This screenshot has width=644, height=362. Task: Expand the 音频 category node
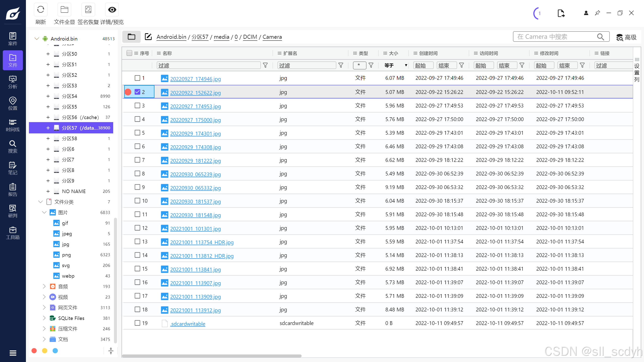pyautogui.click(x=44, y=286)
